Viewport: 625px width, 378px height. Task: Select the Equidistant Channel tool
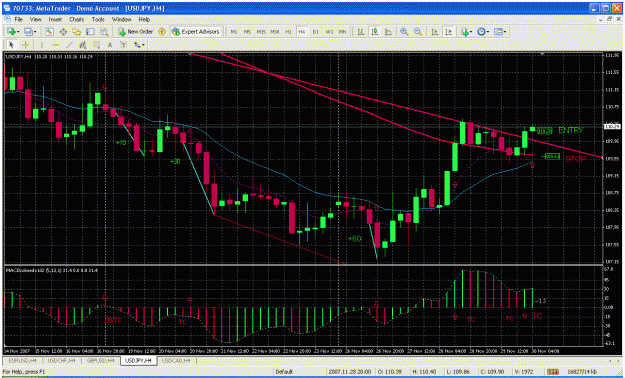click(83, 45)
